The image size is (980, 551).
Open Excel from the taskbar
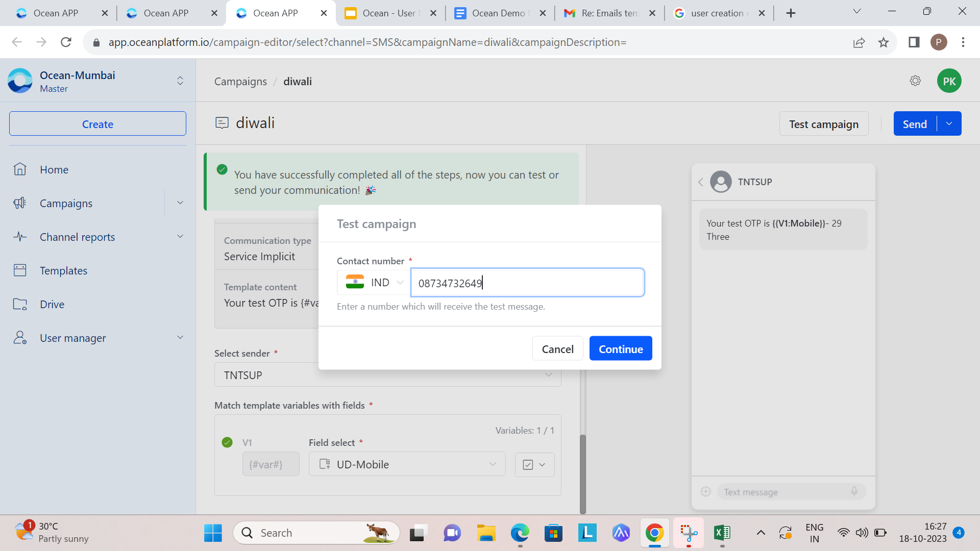click(722, 533)
